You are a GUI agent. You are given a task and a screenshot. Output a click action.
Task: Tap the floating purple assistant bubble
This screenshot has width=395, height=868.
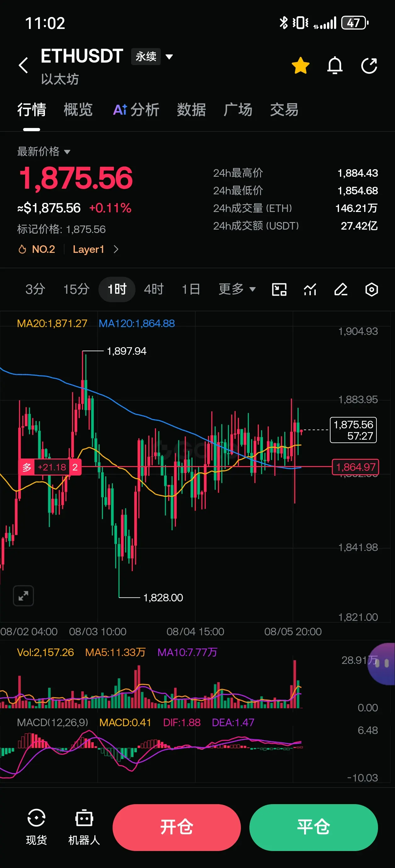(x=382, y=664)
